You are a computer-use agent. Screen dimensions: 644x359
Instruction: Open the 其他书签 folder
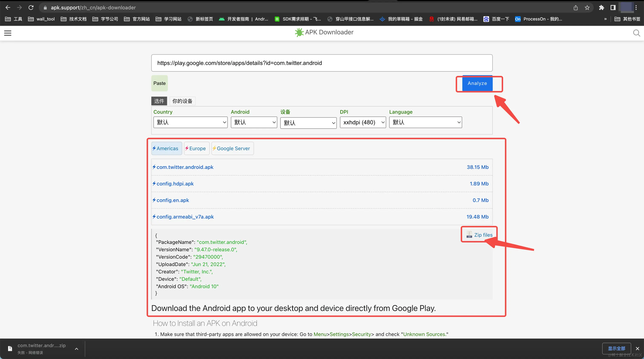click(x=628, y=19)
